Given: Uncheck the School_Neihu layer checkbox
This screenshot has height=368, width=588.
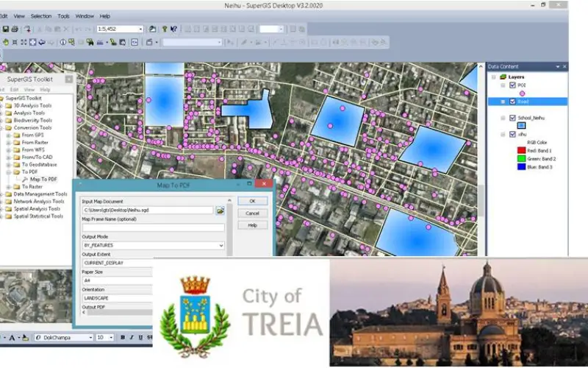Looking at the screenshot, I should tap(512, 118).
